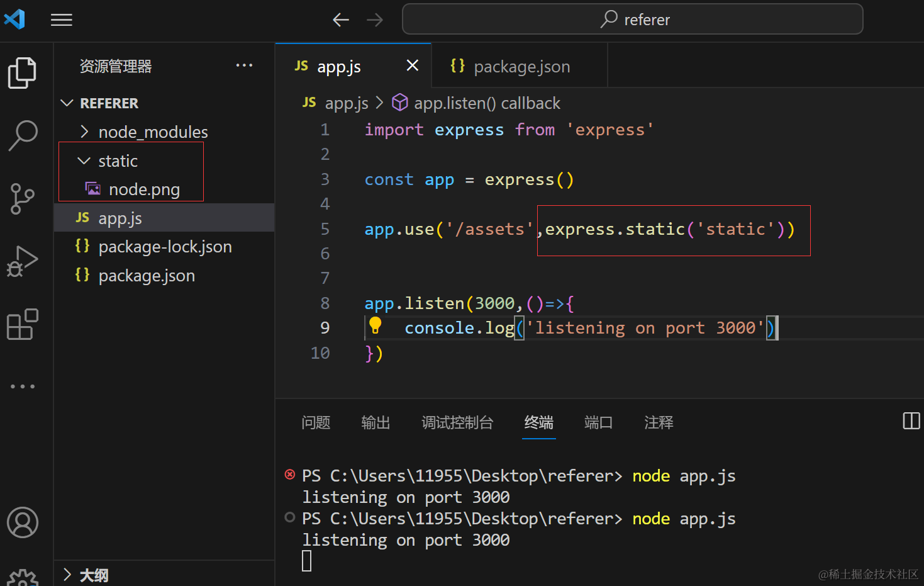Click the split panel layout icon
Screen dimensions: 924x586
point(911,420)
